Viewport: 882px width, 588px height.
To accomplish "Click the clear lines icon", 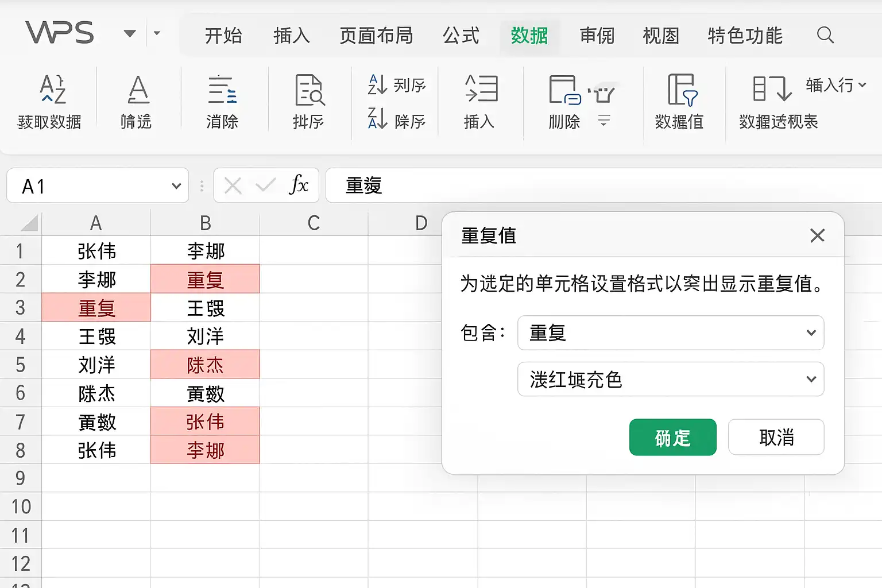I will tap(222, 90).
